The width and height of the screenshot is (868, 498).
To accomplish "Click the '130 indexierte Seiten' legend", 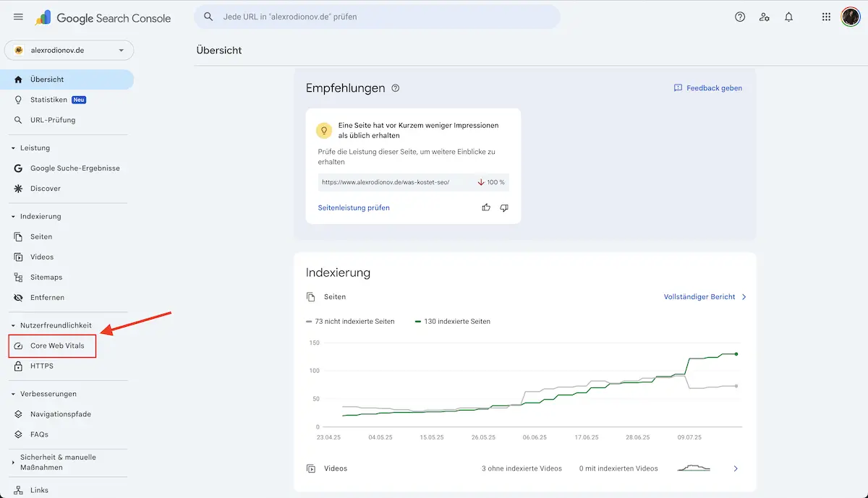I will [x=452, y=322].
